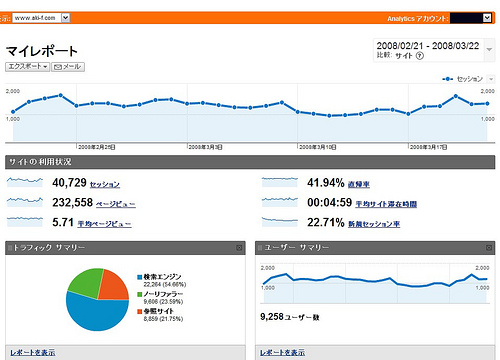Click the ユーザー サマリー panel drag handle
500x360 pixels.
[x=260, y=248]
